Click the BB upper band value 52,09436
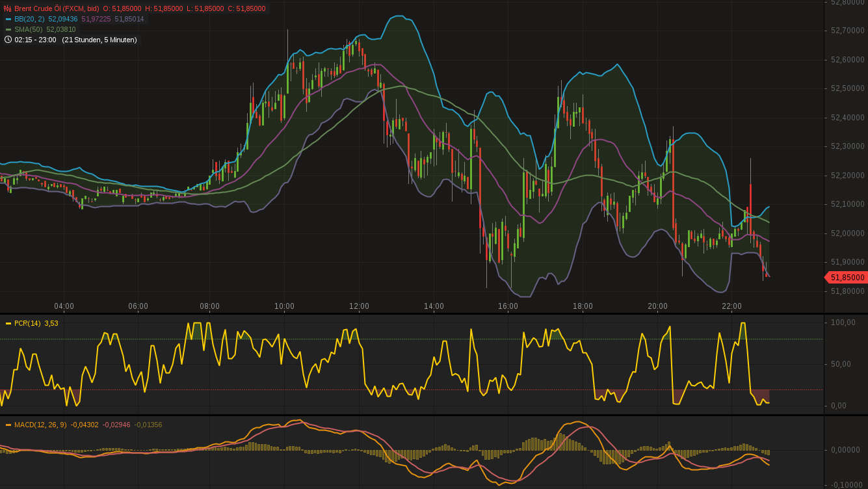The width and height of the screenshot is (868, 489). click(63, 19)
